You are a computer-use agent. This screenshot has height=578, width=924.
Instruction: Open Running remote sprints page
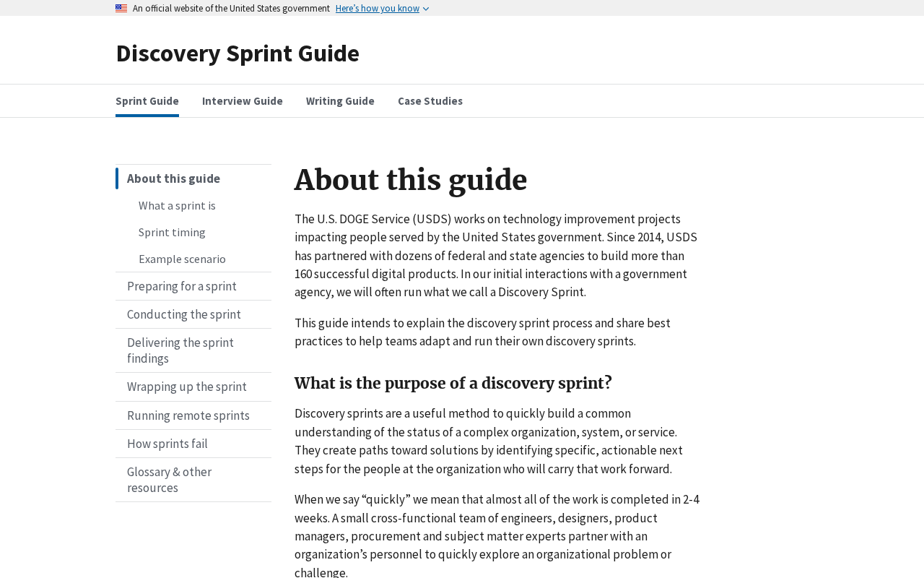click(193, 415)
